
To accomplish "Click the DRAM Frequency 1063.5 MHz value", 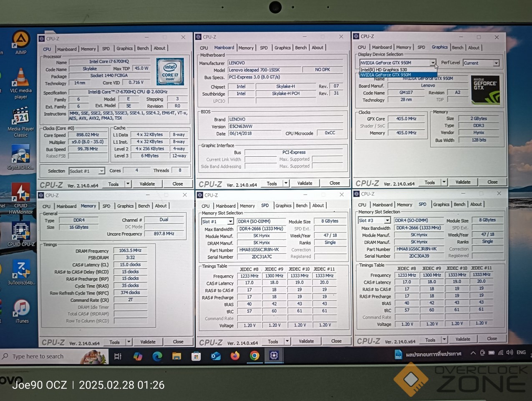I will [130, 251].
